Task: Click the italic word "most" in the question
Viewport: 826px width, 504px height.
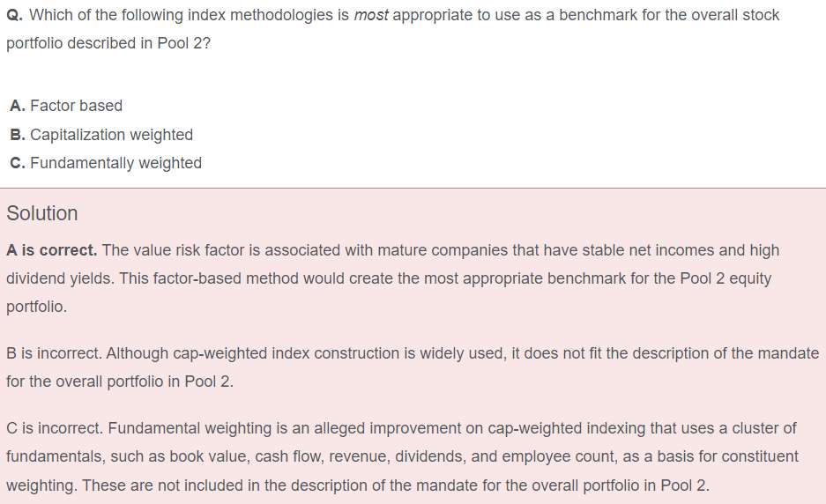Action: 371,15
